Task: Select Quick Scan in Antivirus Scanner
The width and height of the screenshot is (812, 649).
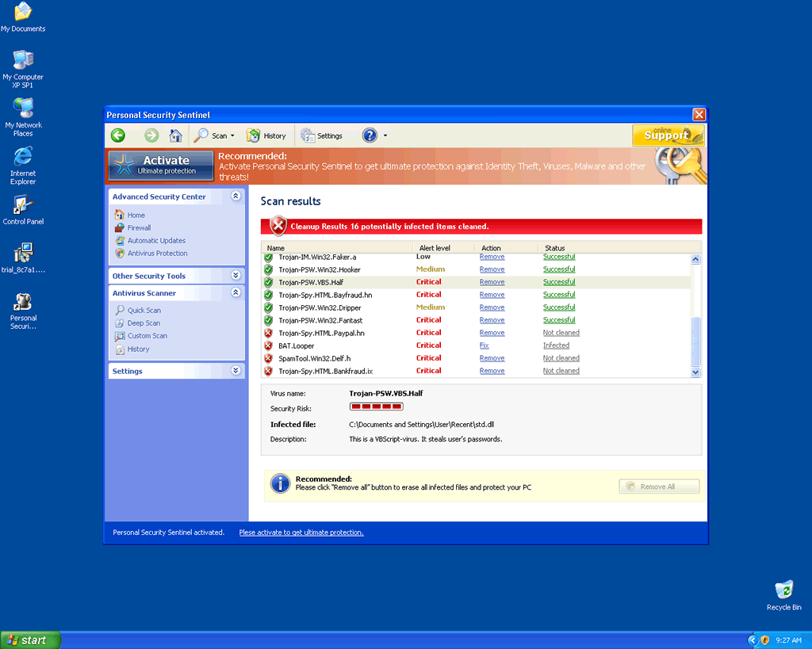Action: click(144, 311)
